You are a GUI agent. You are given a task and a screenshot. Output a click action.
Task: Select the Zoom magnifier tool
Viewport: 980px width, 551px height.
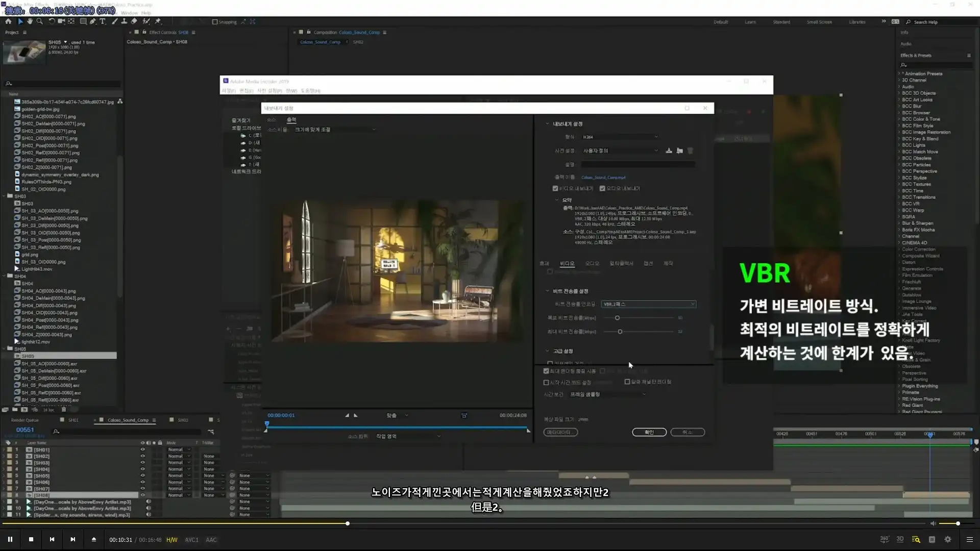(39, 21)
